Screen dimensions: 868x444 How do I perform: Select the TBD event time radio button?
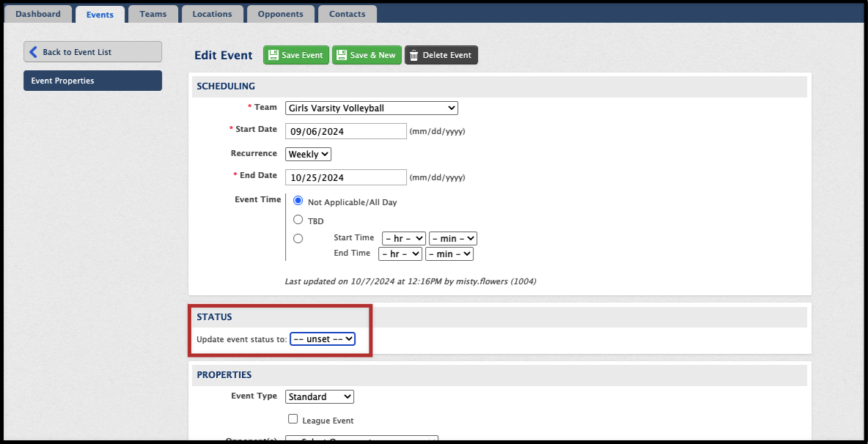click(x=298, y=220)
